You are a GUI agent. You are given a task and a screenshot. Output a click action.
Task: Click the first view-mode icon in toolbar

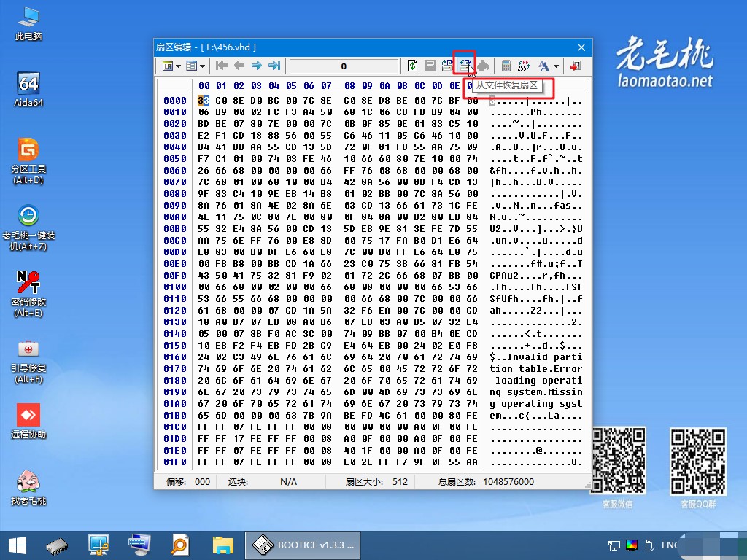(x=168, y=66)
